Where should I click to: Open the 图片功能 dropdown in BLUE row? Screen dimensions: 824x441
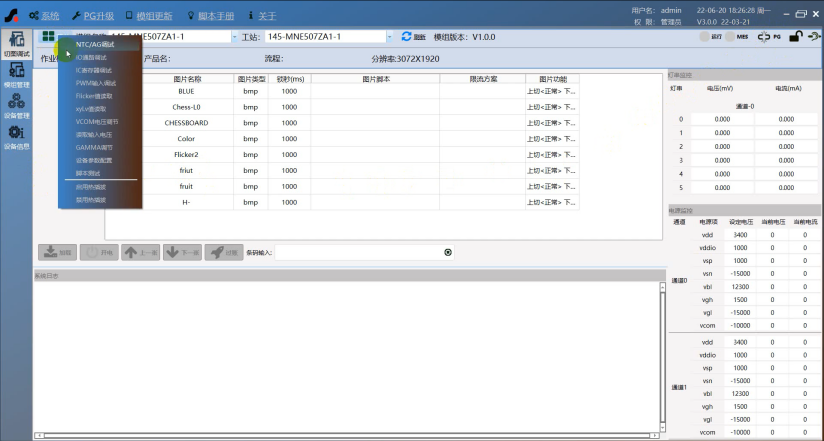click(x=552, y=91)
